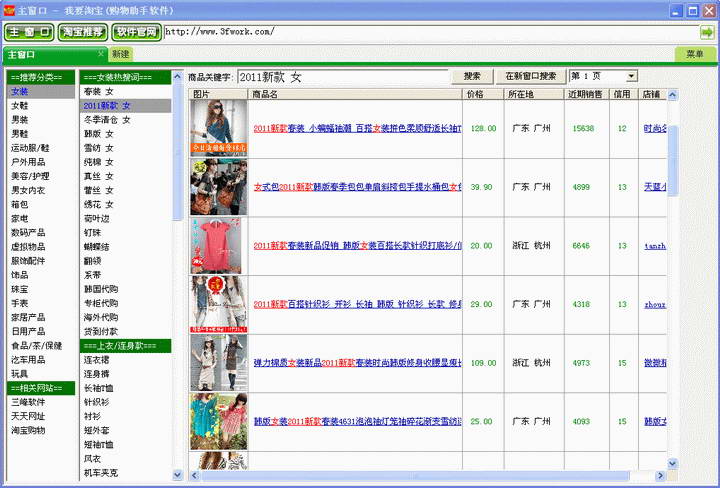The height and width of the screenshot is (488, 720).
Task: Open the 软件官网 toolbar button
Action: [137, 32]
